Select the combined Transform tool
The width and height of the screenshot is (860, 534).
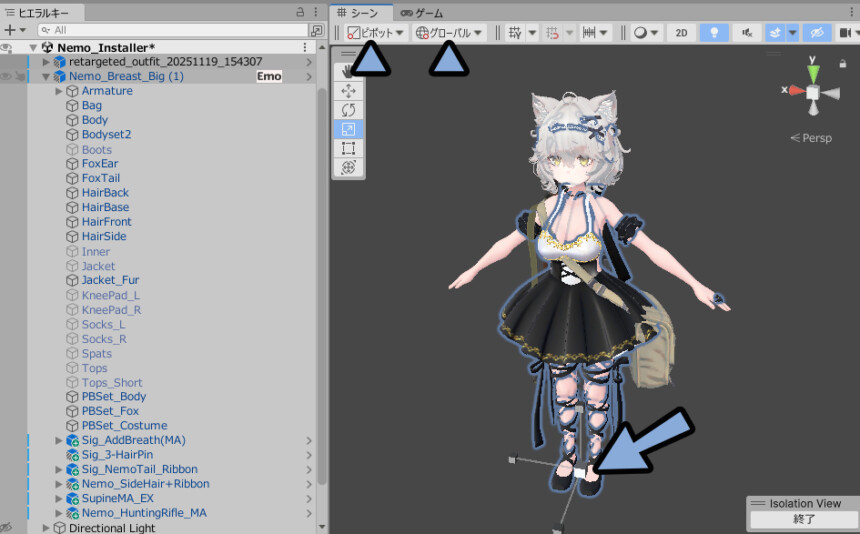point(349,168)
